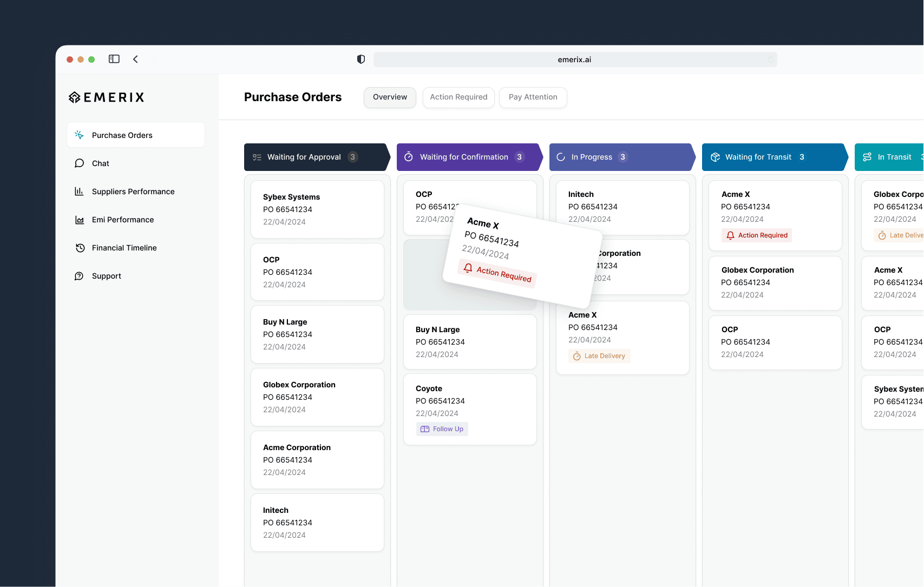Click the bell icon on dragged Acme X card
Viewport: 924px width, 587px height.
point(468,268)
